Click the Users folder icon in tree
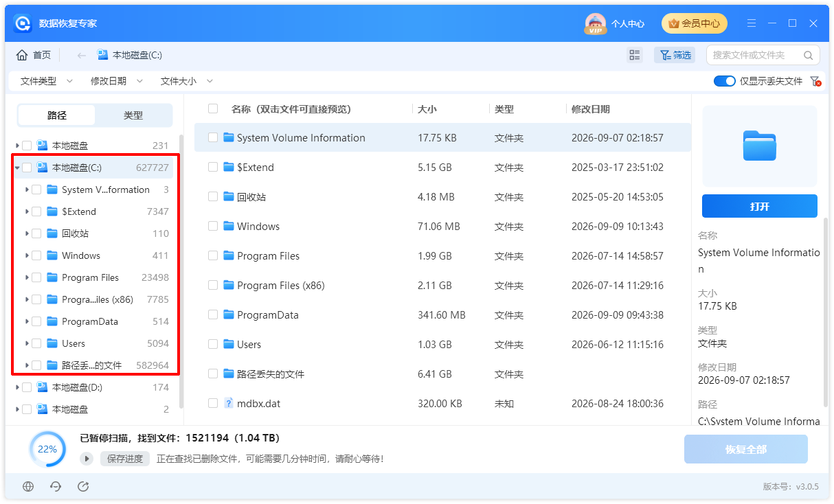The height and width of the screenshot is (504, 834). tap(52, 343)
